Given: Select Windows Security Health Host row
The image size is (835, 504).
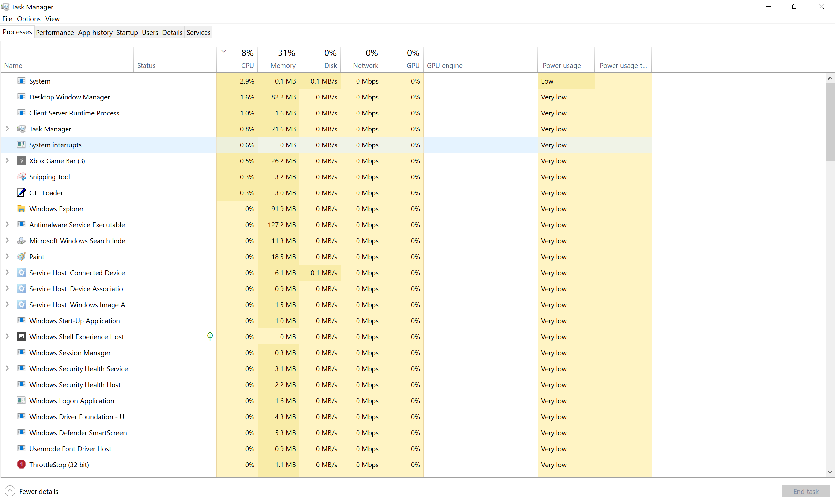Looking at the screenshot, I should click(x=326, y=384).
